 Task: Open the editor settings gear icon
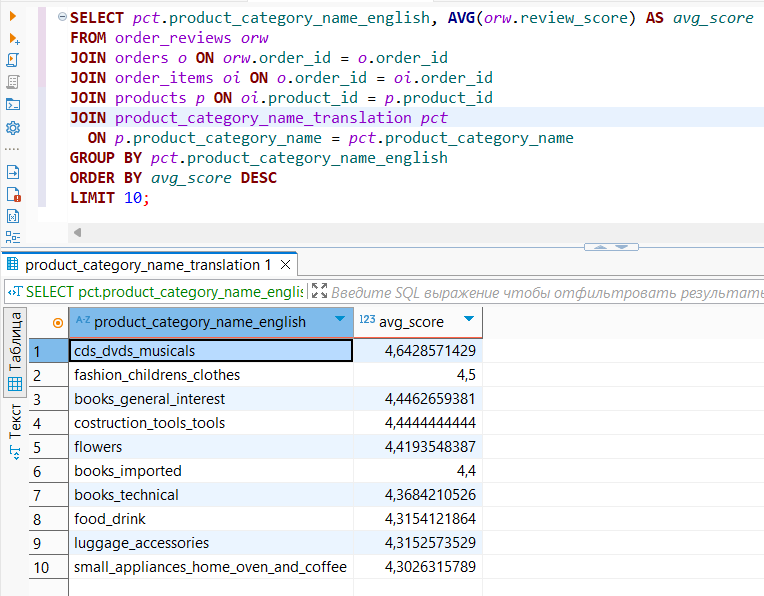coord(13,127)
